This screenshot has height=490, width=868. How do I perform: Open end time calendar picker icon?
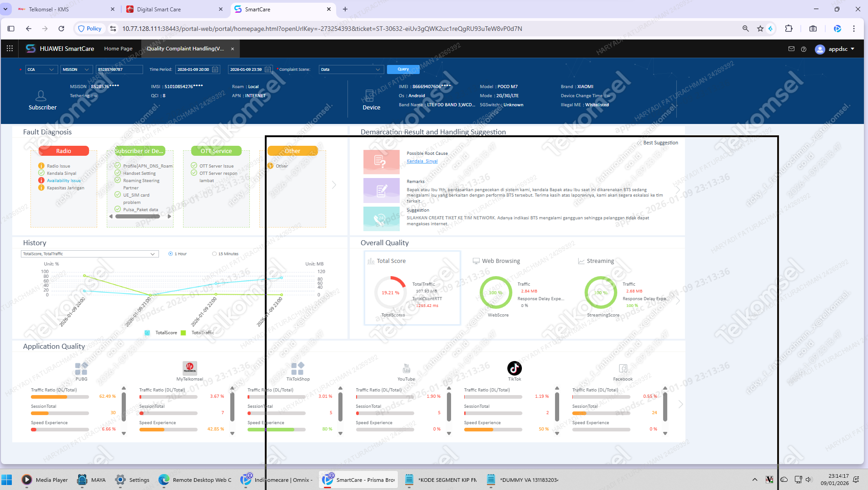(x=268, y=69)
